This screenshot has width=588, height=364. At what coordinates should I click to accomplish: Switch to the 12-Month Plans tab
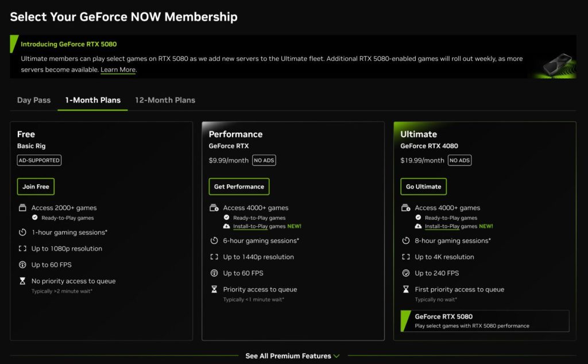[x=165, y=100]
